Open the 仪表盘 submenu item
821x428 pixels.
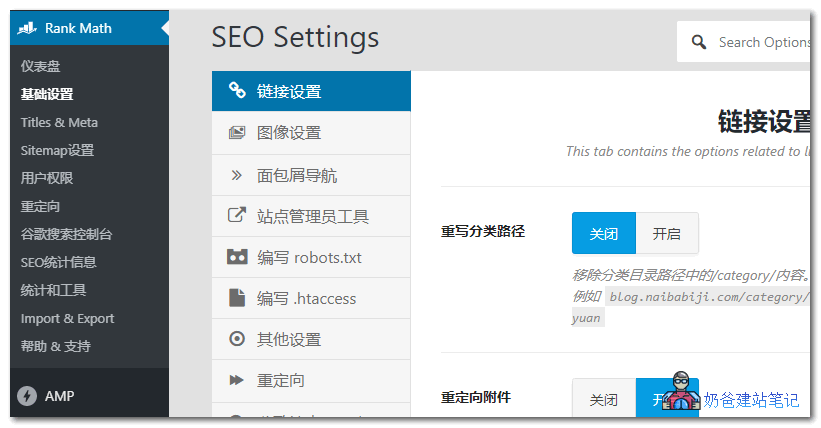click(x=41, y=66)
